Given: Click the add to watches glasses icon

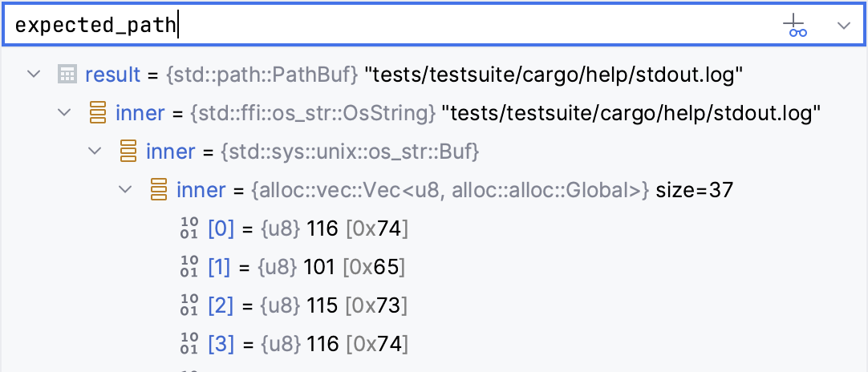Looking at the screenshot, I should 794,26.
